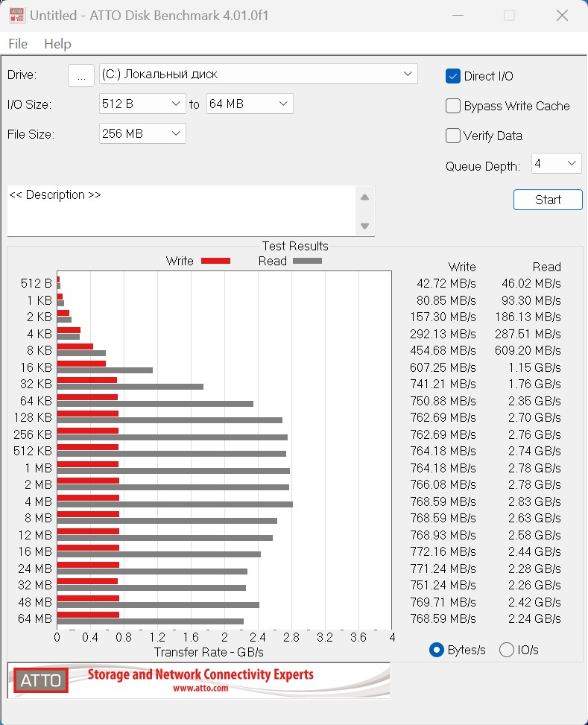This screenshot has width=588, height=725.
Task: Select the IO/s radio button
Action: (507, 650)
